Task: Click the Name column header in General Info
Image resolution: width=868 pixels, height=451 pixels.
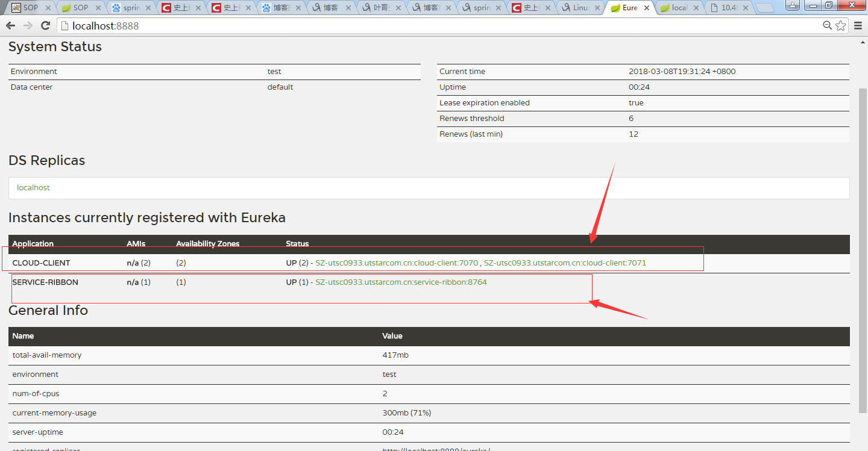Action: pos(23,336)
